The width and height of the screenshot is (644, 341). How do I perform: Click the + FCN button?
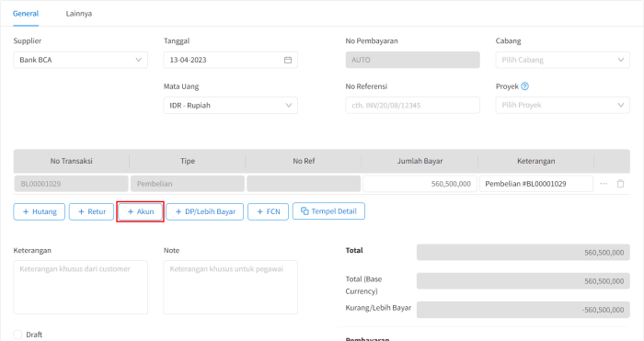click(269, 211)
